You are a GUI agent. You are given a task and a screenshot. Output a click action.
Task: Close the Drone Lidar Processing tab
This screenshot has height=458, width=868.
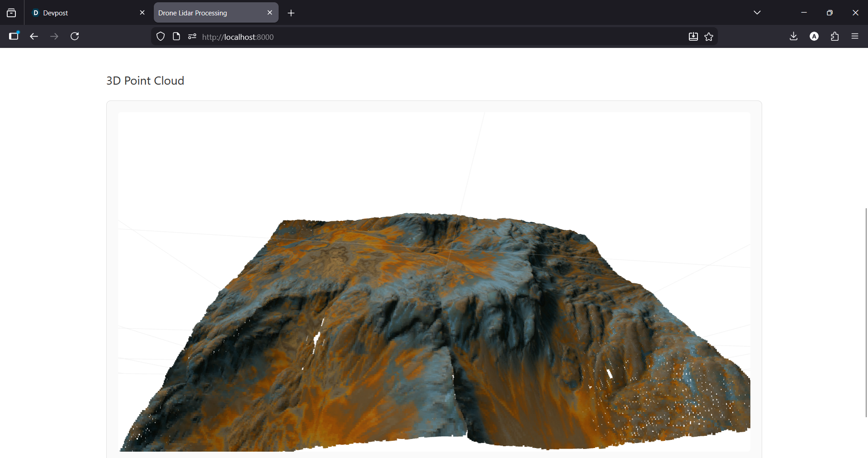[270, 13]
